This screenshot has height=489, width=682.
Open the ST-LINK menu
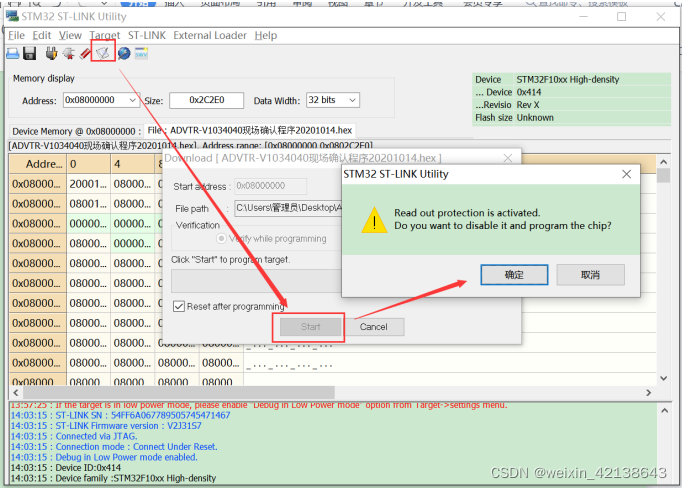(x=147, y=35)
